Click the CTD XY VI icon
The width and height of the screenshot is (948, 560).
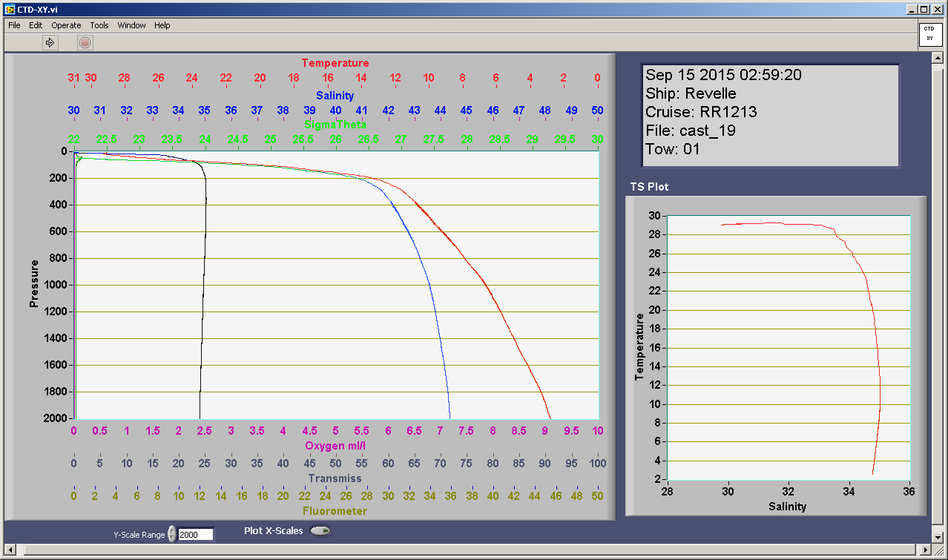(x=929, y=35)
